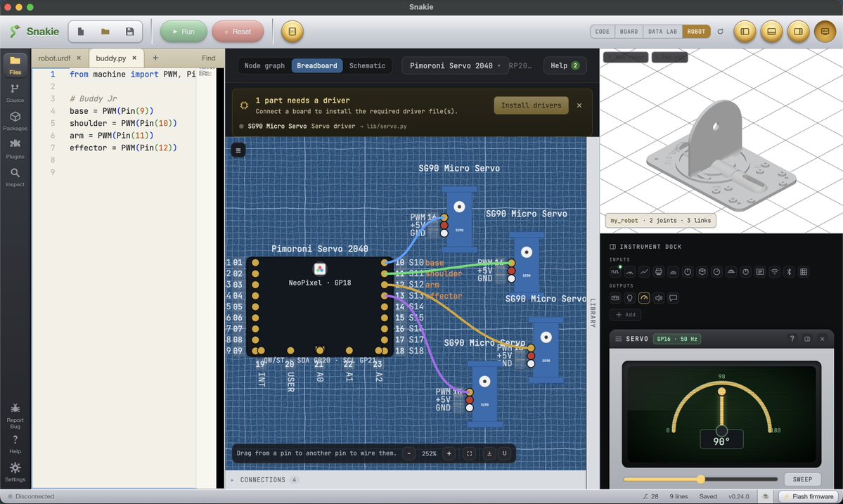
Task: Click the new file toolbar icon
Action: [81, 32]
